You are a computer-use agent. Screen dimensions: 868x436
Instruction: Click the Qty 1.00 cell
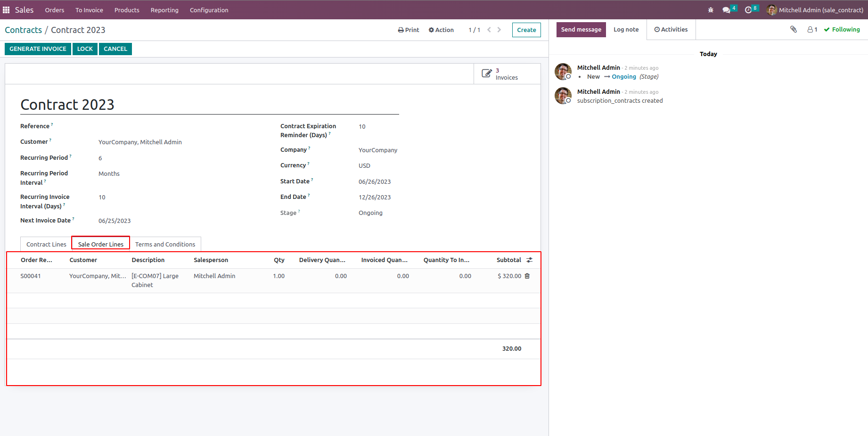279,276
